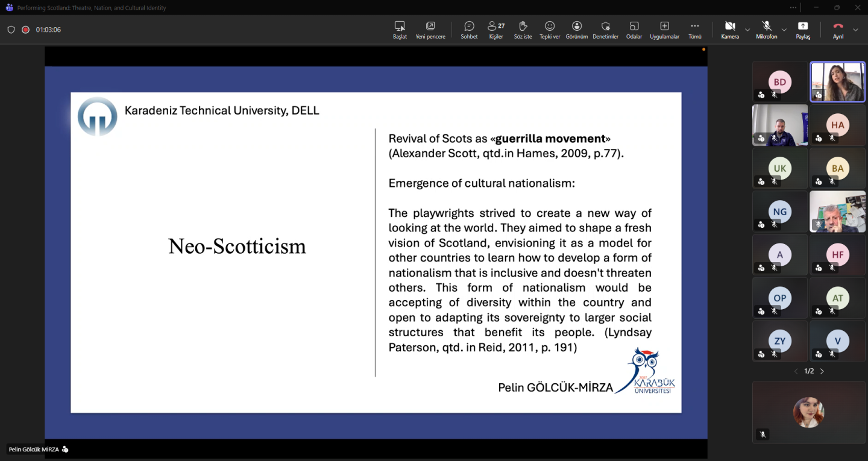This screenshot has width=868, height=461.
Task: Show the Kişiler participants list
Action: 496,29
